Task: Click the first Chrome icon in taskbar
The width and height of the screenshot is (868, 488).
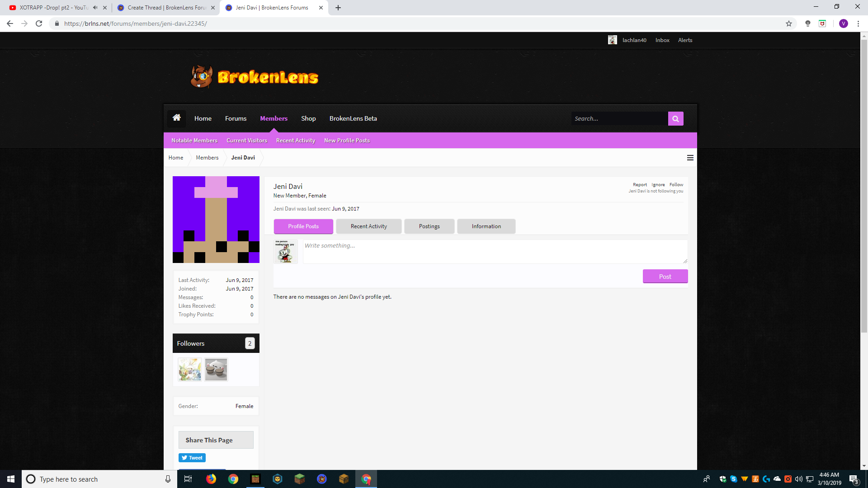Action: [x=233, y=479]
